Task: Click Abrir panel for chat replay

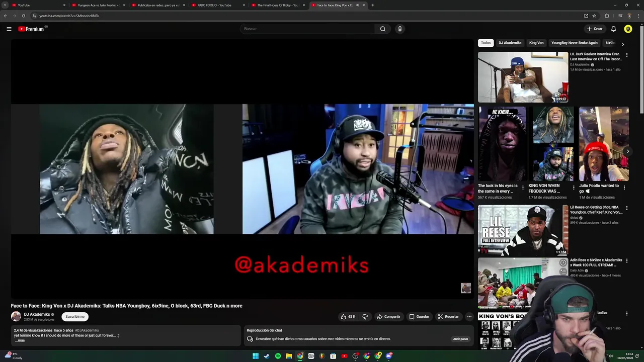Action: pos(460,339)
